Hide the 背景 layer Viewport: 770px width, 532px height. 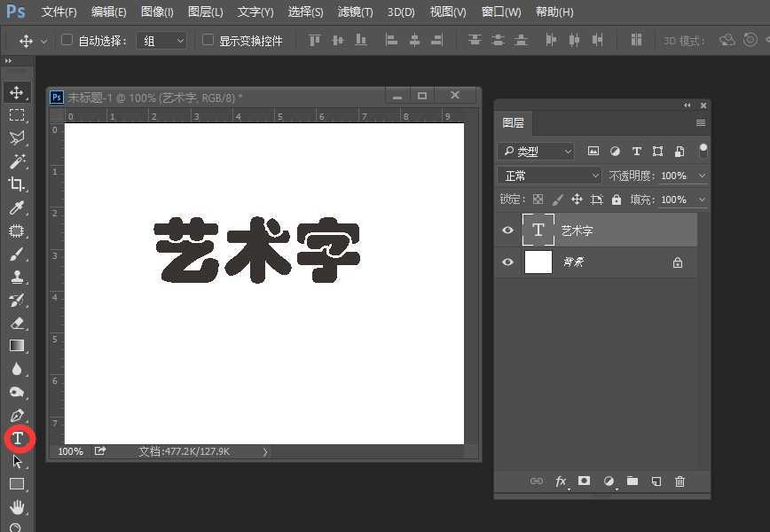(x=507, y=262)
